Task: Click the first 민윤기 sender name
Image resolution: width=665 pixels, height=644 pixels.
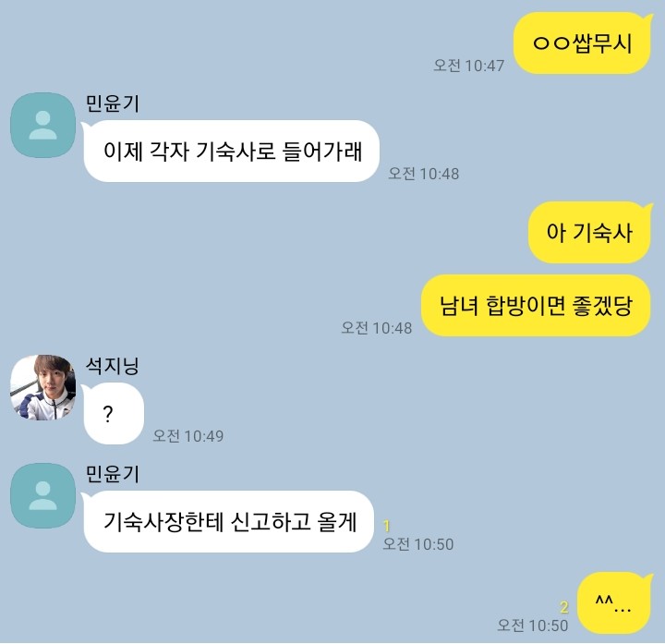Action: (113, 103)
